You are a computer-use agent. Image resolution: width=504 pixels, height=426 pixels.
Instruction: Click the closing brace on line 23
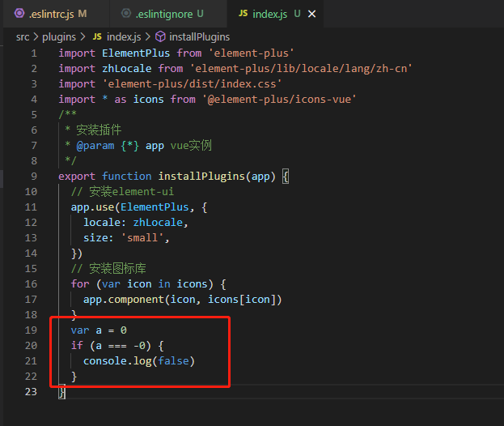[62, 392]
